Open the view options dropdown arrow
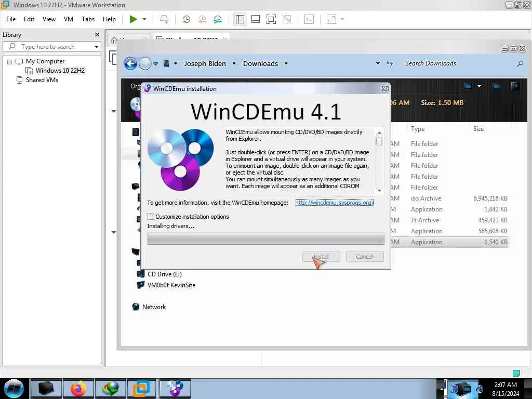The height and width of the screenshot is (399, 532). (480, 86)
